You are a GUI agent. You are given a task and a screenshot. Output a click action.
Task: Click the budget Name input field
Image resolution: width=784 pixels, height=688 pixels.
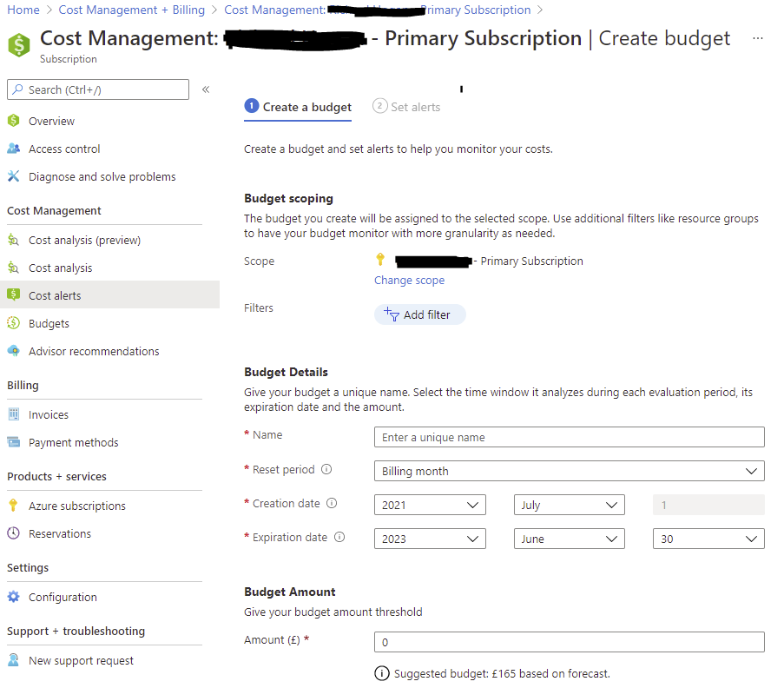pyautogui.click(x=569, y=437)
